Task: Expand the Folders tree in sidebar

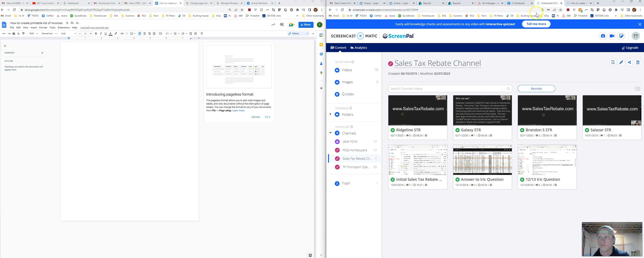Action: (330, 114)
